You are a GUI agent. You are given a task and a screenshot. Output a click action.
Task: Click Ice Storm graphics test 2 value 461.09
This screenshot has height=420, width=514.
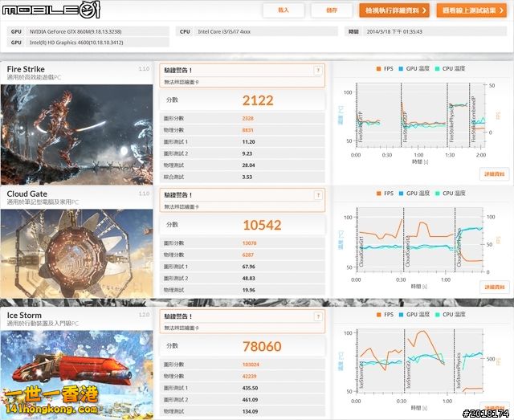coord(250,400)
